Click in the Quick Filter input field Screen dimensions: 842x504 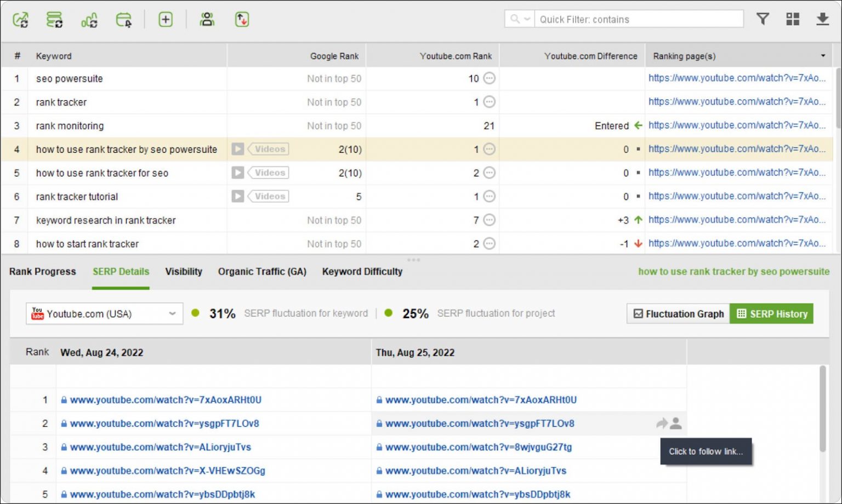pos(639,19)
